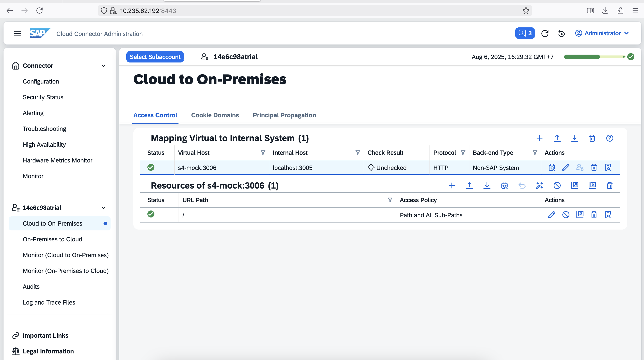Viewport: 644px width, 360px height.
Task: Open Monitor (Cloud to On-Premises)
Action: [x=66, y=255]
